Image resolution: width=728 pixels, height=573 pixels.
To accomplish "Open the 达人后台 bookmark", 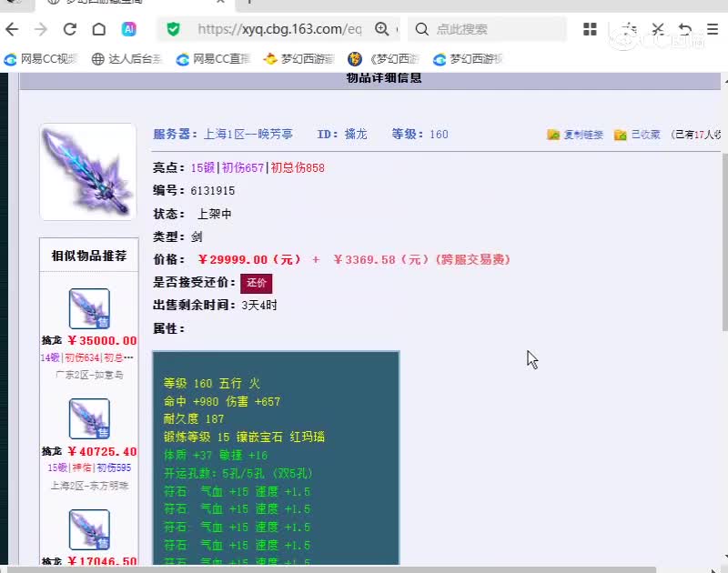I will point(127,59).
